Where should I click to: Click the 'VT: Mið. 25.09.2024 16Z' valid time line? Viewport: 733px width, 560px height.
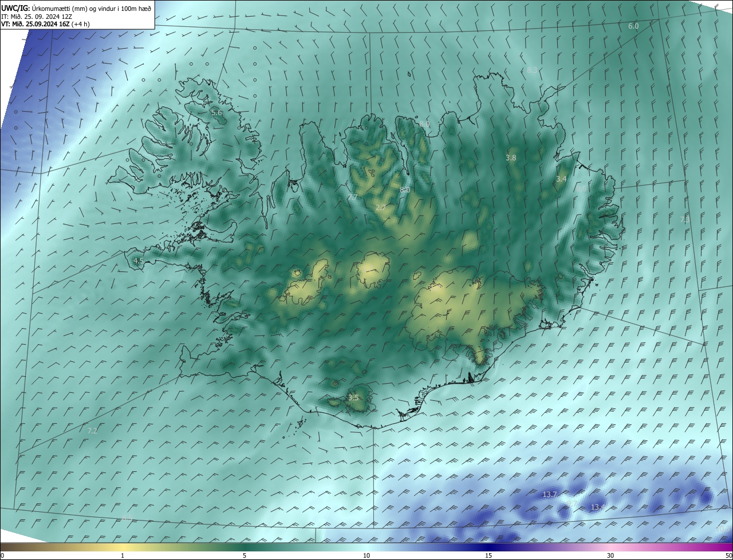click(x=45, y=24)
